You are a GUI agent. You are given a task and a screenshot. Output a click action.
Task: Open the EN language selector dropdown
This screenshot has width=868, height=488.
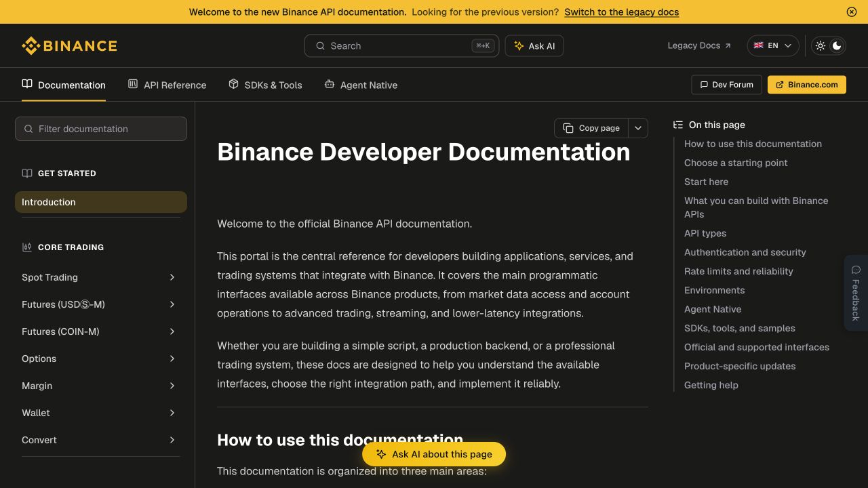(773, 46)
